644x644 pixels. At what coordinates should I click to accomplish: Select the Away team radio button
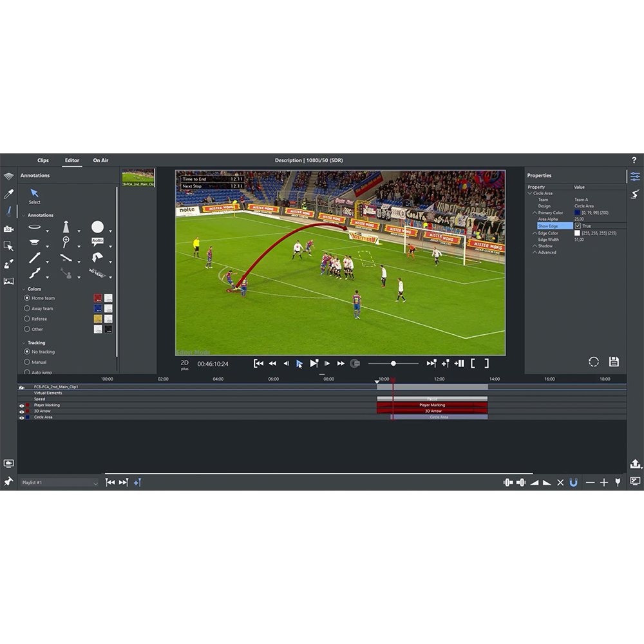26,308
